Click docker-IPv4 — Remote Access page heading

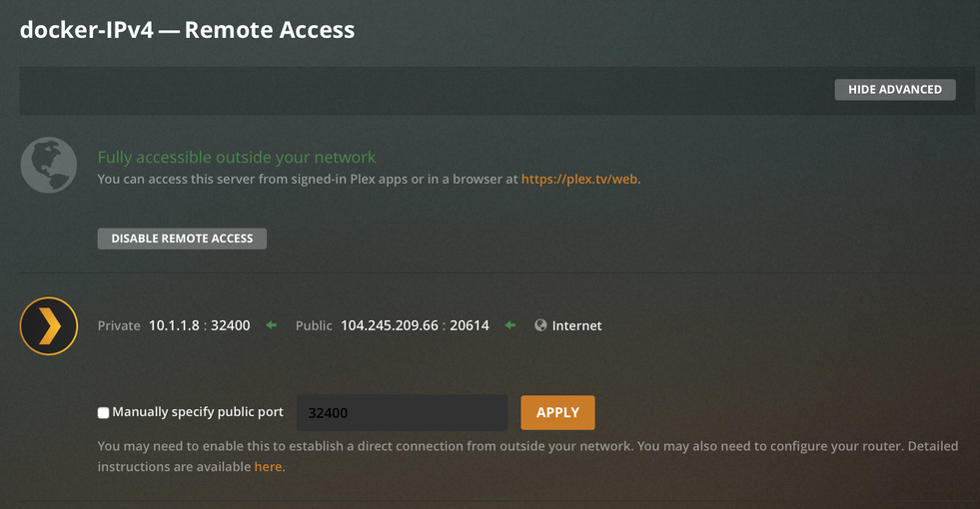[187, 29]
